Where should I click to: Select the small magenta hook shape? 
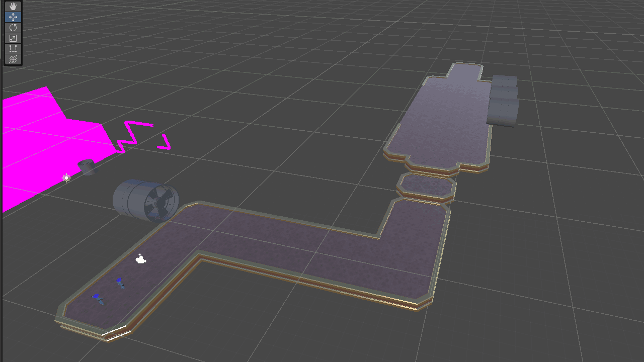point(165,143)
